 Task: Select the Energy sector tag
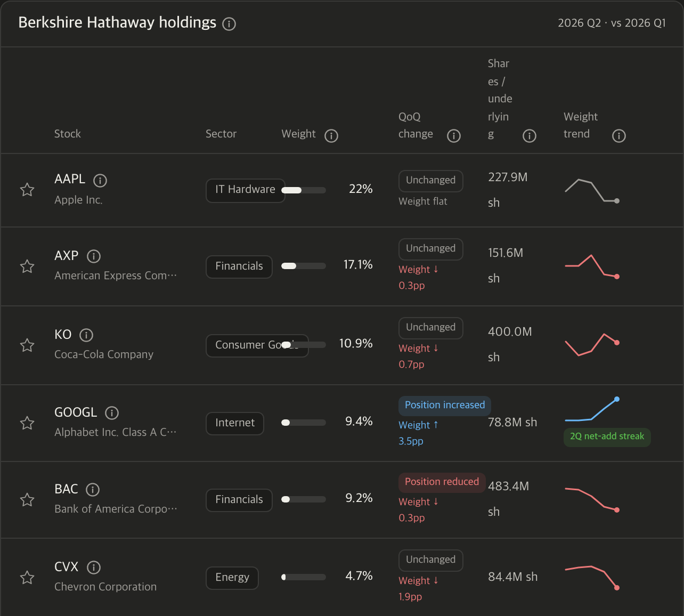[232, 578]
